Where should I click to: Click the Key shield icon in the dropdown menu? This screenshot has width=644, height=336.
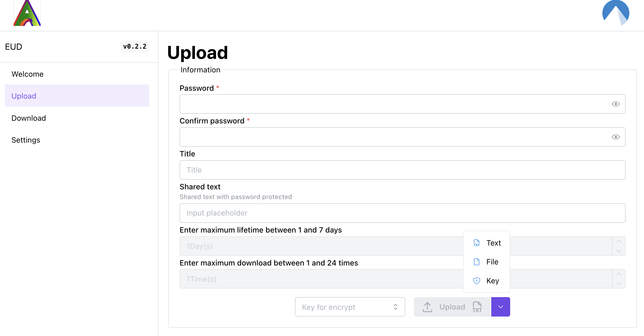click(x=477, y=281)
